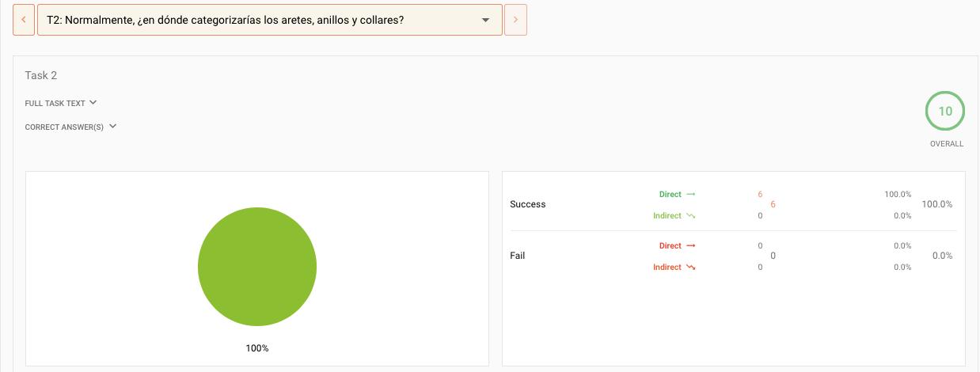Click the Fail row label

(x=518, y=256)
